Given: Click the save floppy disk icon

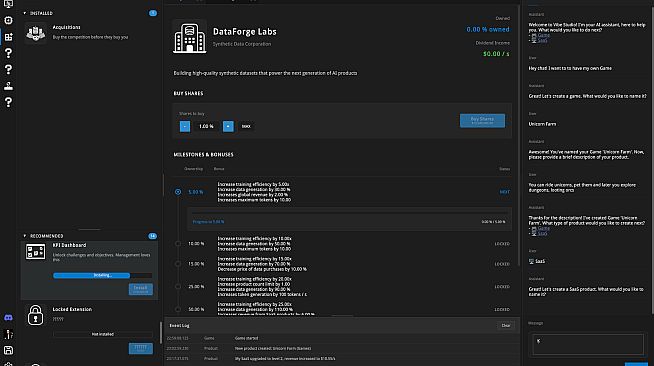Looking at the screenshot, I should click(x=8, y=350).
